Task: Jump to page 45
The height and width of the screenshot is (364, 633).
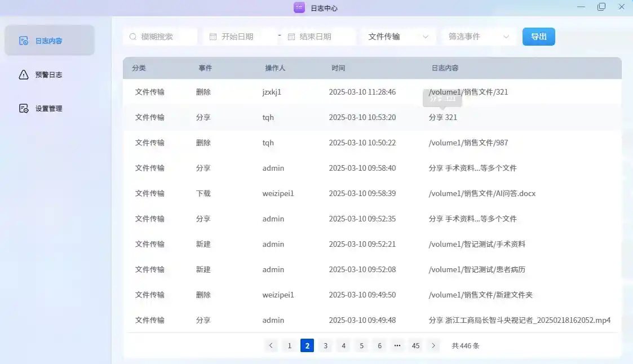Action: (x=415, y=345)
